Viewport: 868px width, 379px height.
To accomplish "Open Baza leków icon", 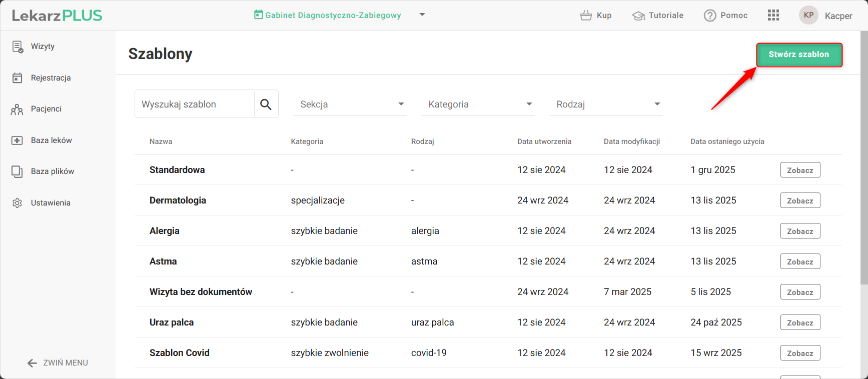I will point(17,140).
